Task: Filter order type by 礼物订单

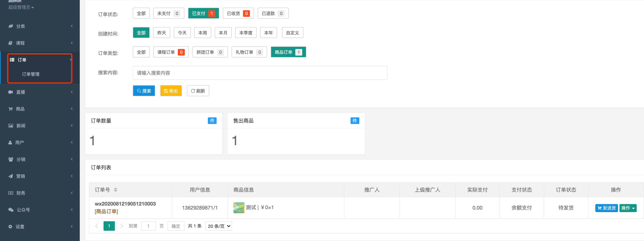Action: pos(249,52)
